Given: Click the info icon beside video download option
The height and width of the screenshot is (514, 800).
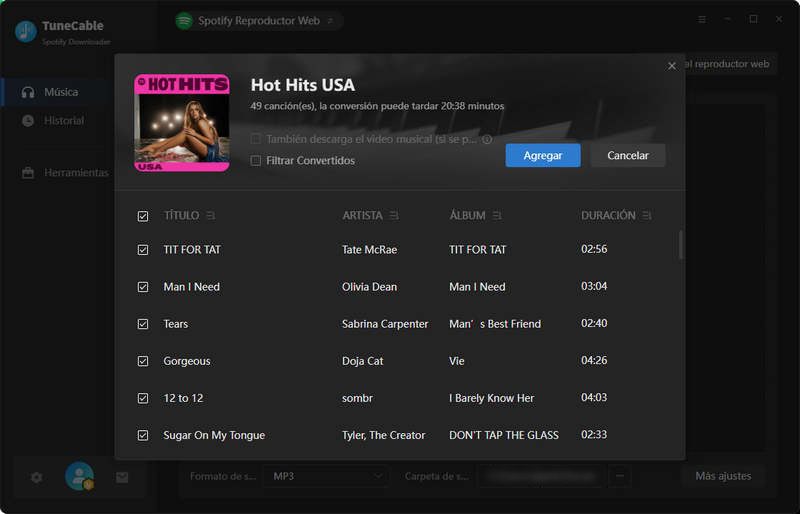Looking at the screenshot, I should click(x=487, y=140).
